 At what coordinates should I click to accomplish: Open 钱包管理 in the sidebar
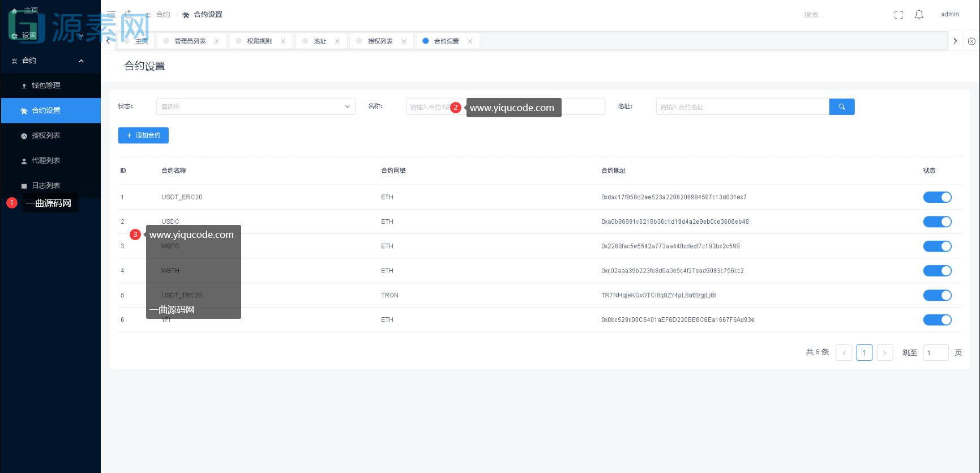[46, 86]
